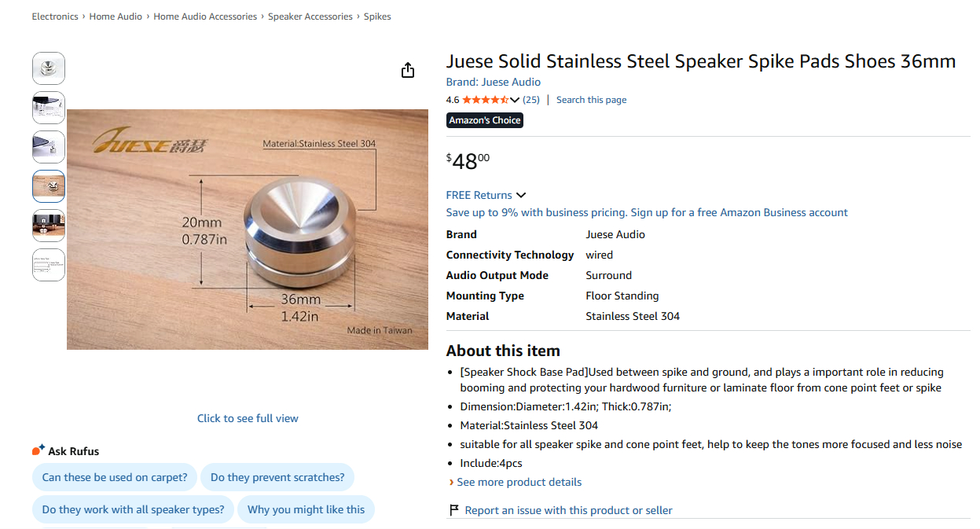
Task: Open the 25 reviews count link
Action: click(x=531, y=100)
